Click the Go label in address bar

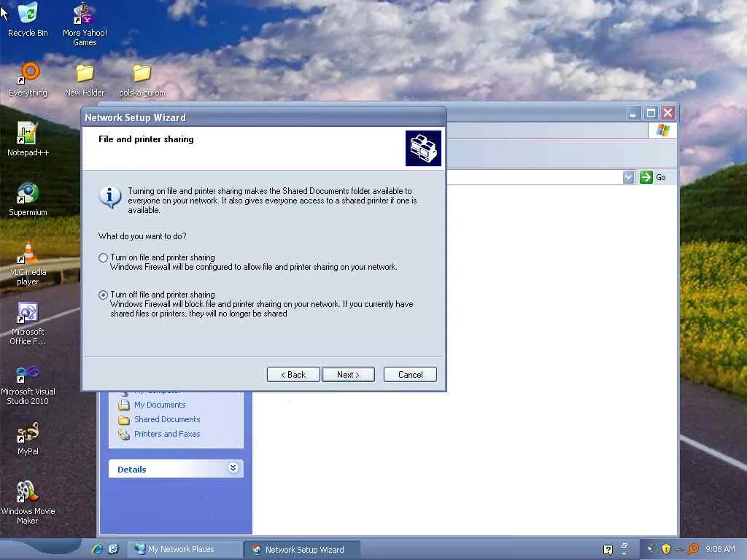(661, 178)
